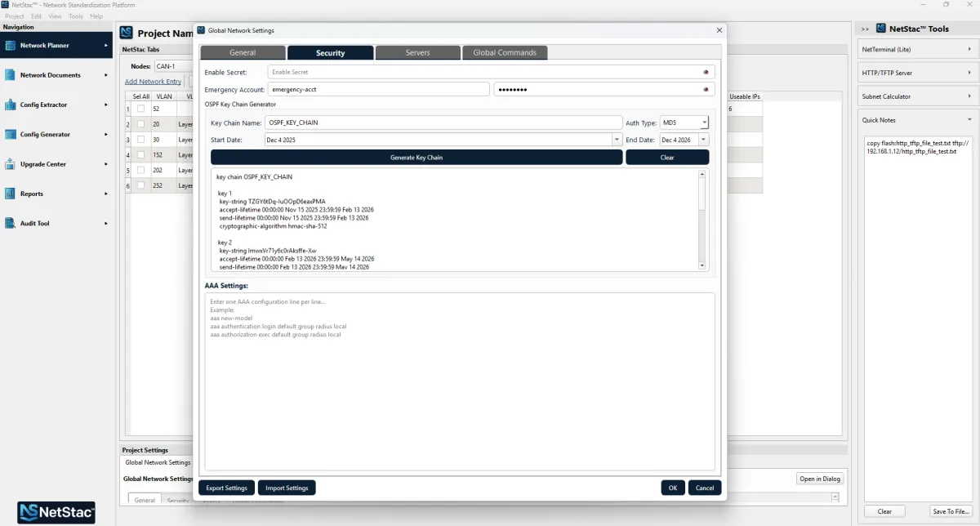Select Config Extractor in the navigation
Viewport: 980px width, 526px height.
tap(56, 105)
